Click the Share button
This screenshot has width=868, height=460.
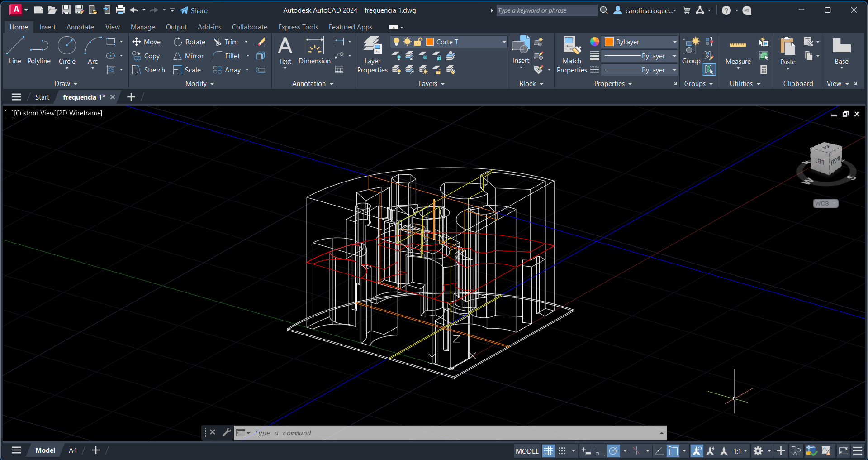[x=194, y=10]
